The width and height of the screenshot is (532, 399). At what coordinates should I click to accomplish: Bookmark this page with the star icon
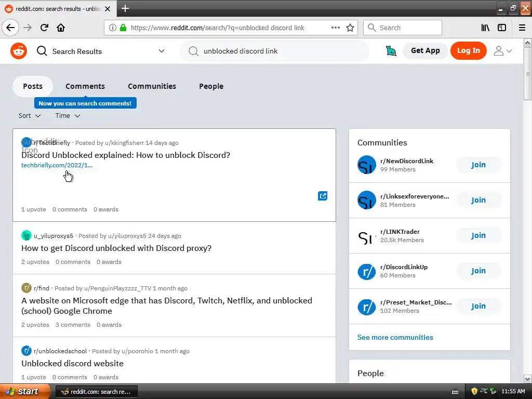pos(350,28)
